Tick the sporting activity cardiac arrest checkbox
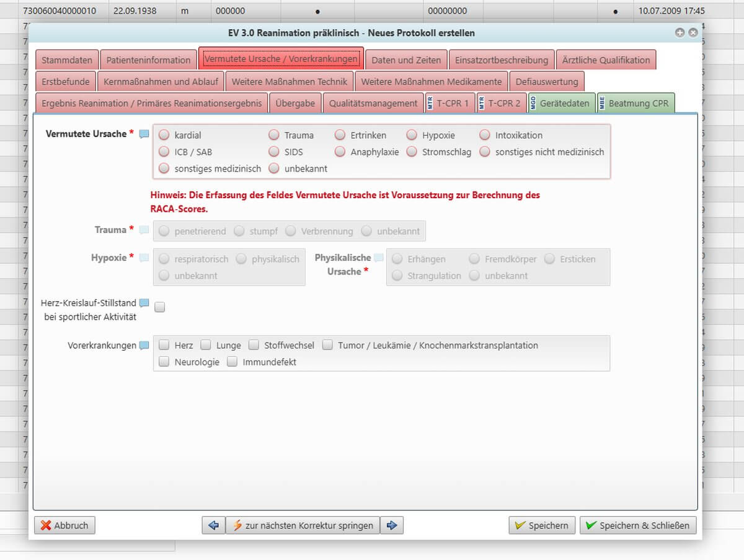The width and height of the screenshot is (744, 560). tap(160, 307)
